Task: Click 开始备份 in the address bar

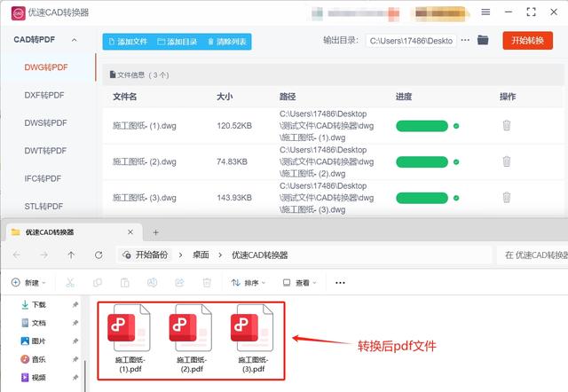Action: pyautogui.click(x=146, y=255)
